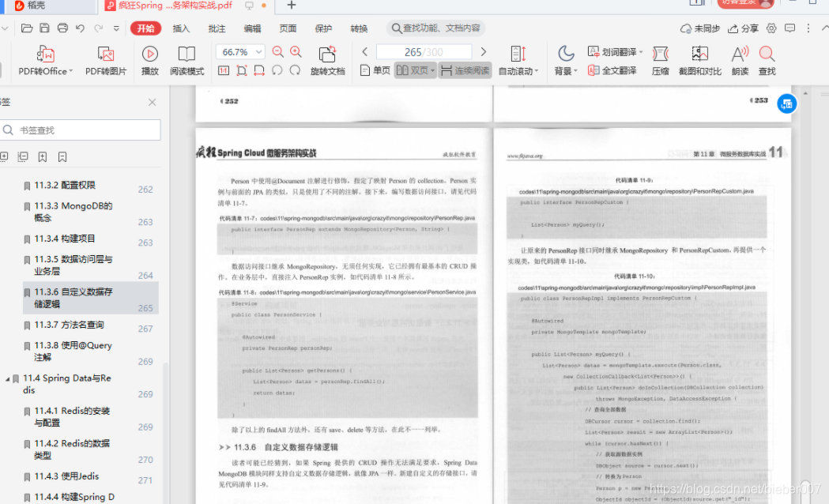Screen dimensions: 829x504
Task: Open settings with the gear icon
Action: tap(771, 28)
